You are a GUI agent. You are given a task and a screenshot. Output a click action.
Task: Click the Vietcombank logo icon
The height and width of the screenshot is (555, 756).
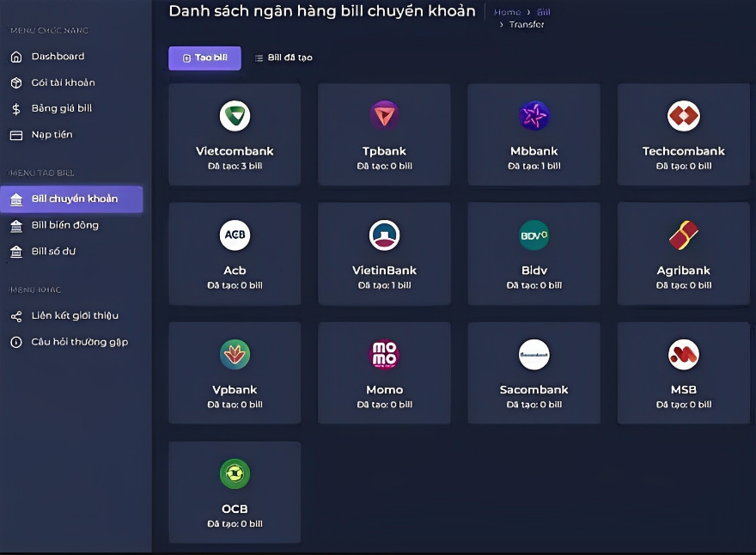(235, 116)
